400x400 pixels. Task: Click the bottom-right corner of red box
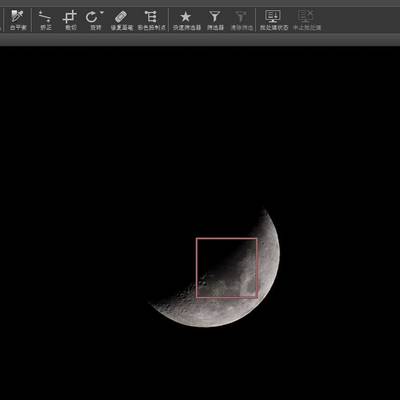click(257, 297)
